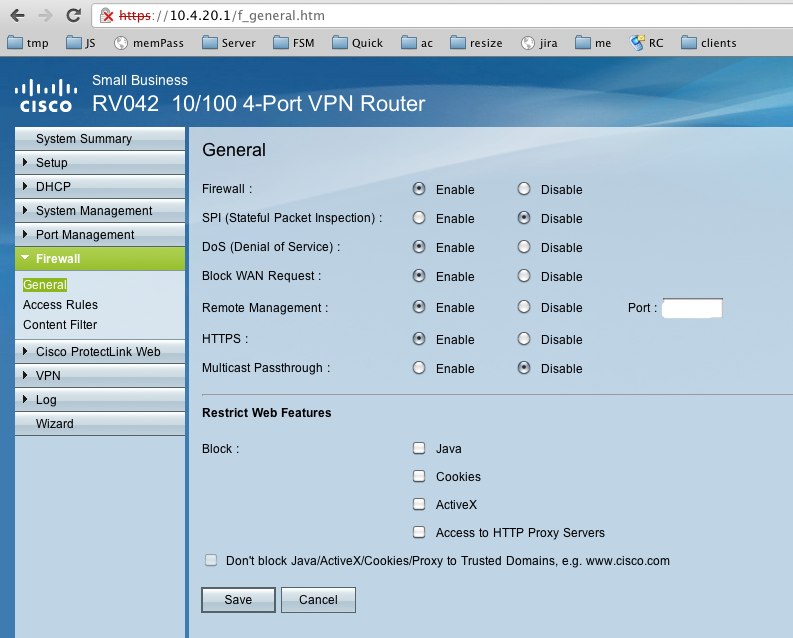Select Enable for HTTPS

419,339
